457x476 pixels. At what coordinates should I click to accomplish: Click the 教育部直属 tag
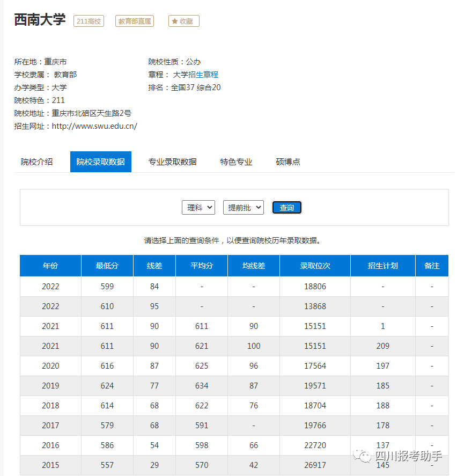(135, 21)
